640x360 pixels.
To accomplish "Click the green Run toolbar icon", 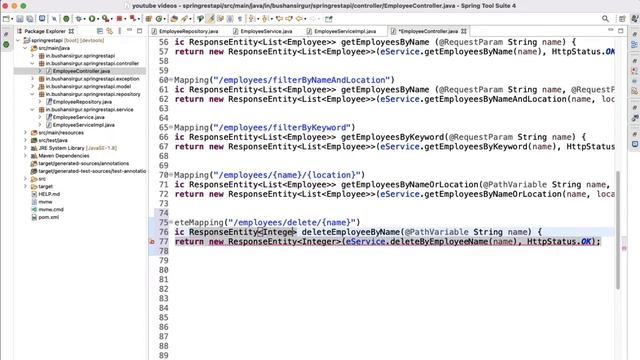I will click(92, 19).
